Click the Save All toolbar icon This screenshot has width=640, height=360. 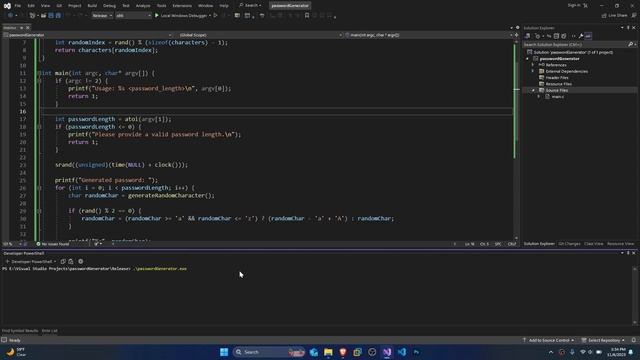pos(58,16)
